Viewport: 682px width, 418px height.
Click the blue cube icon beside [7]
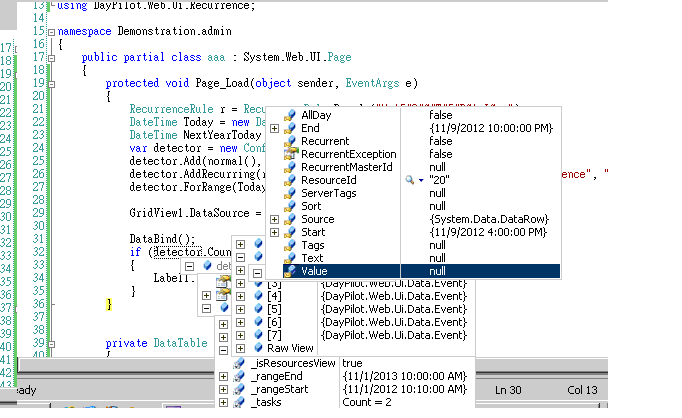pos(258,335)
